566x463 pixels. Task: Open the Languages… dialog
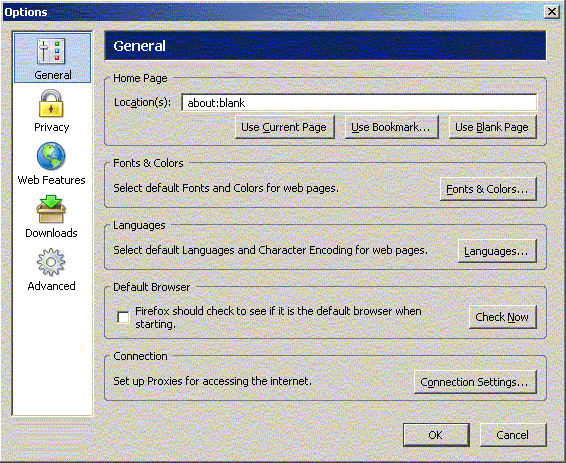(x=497, y=251)
